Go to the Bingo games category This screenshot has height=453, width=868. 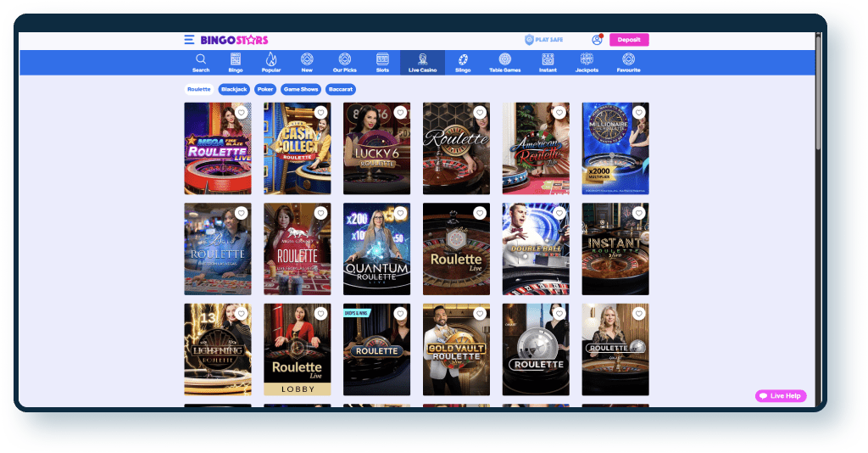[x=236, y=62]
